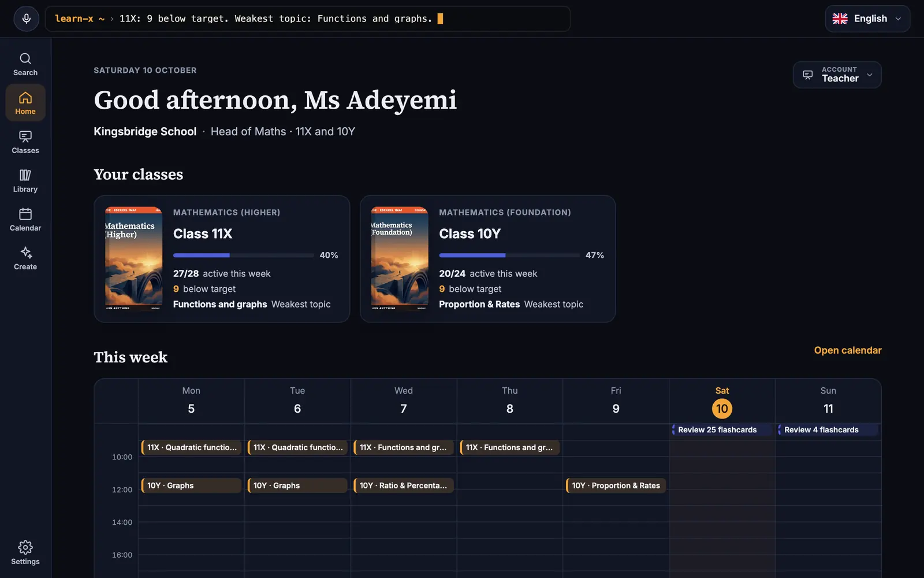Click Proportion & Rates weakest topic text
Viewport: 924px width, 578px height.
click(479, 304)
